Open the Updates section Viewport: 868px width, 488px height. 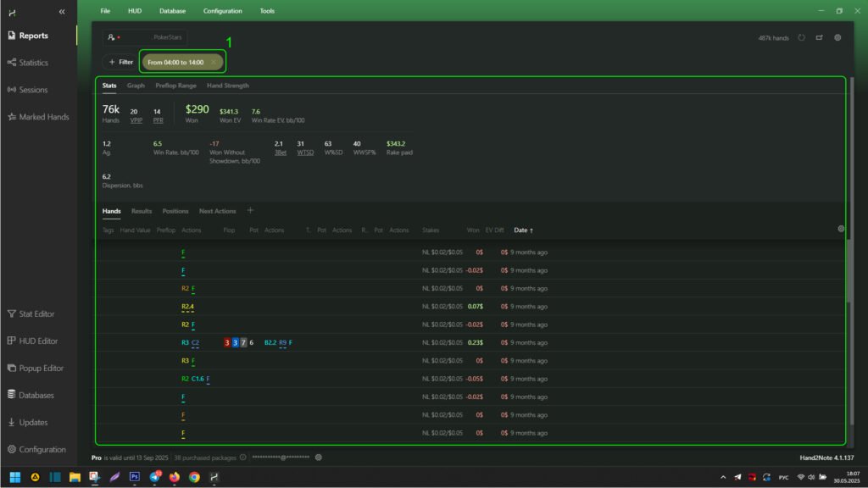(33, 423)
